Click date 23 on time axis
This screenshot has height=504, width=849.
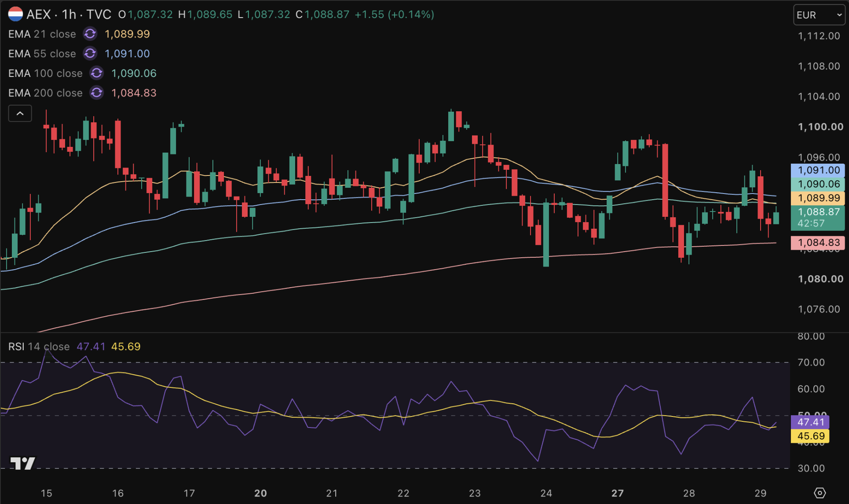pyautogui.click(x=475, y=493)
